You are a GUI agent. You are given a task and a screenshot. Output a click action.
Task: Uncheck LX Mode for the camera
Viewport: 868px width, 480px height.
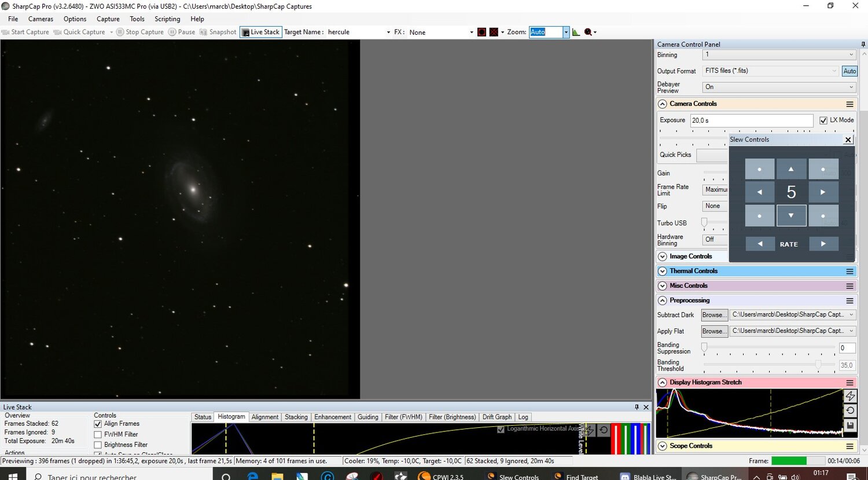(x=823, y=120)
